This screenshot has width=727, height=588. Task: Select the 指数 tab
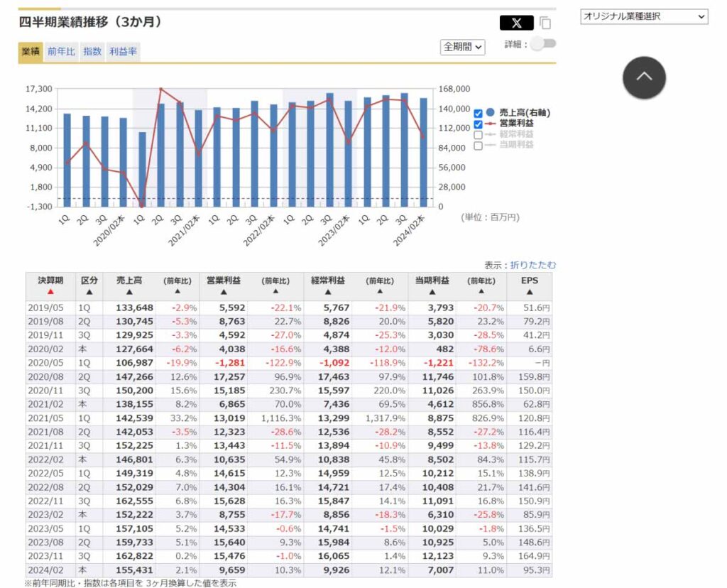click(92, 51)
